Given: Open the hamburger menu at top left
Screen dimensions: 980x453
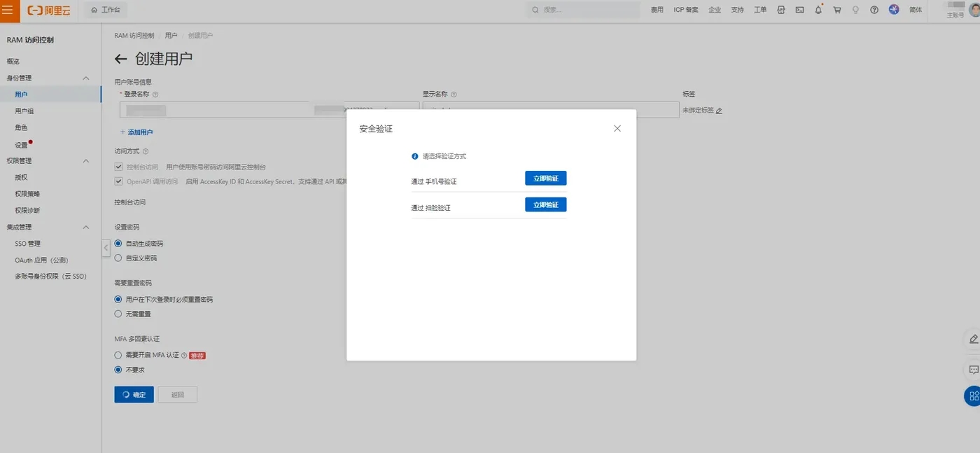Looking at the screenshot, I should (7, 10).
